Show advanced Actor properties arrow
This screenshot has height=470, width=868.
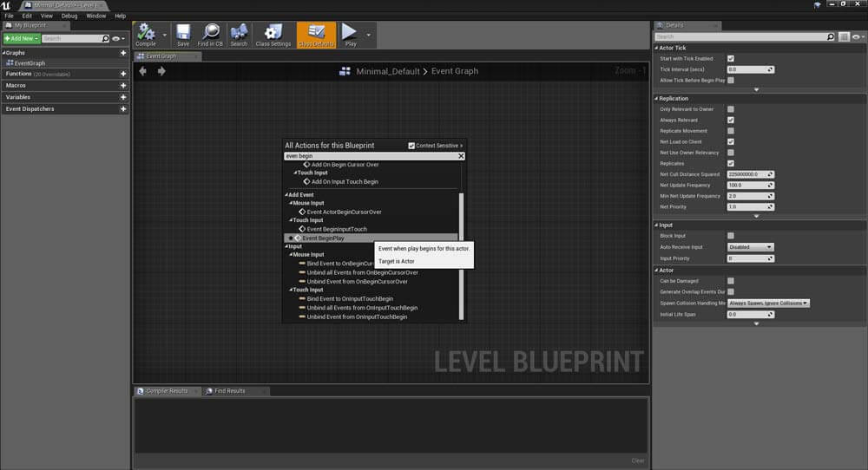click(756, 324)
